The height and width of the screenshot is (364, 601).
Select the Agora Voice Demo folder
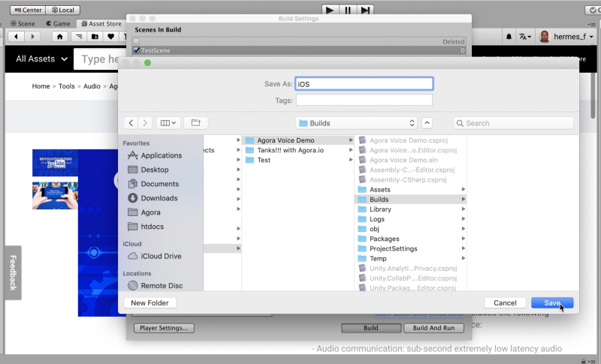[x=298, y=140]
